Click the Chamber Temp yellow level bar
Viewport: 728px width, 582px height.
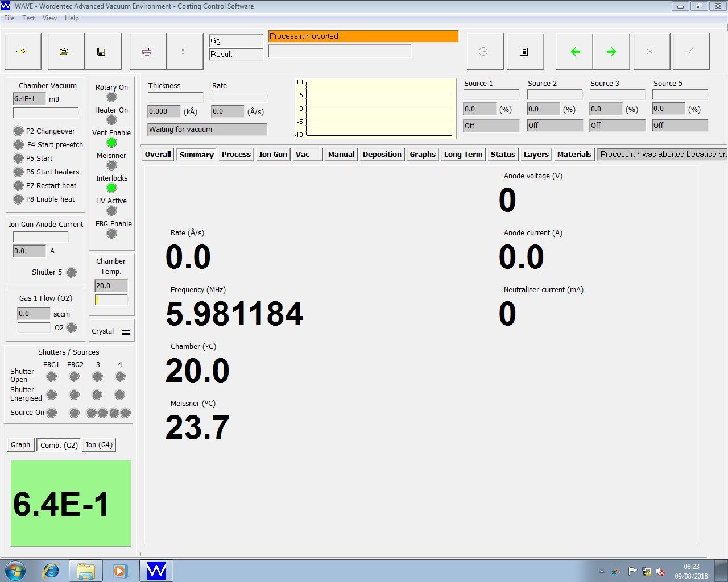(111, 300)
